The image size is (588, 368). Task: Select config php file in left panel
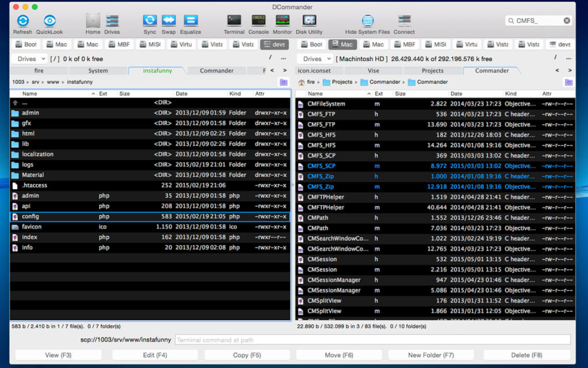coord(31,216)
